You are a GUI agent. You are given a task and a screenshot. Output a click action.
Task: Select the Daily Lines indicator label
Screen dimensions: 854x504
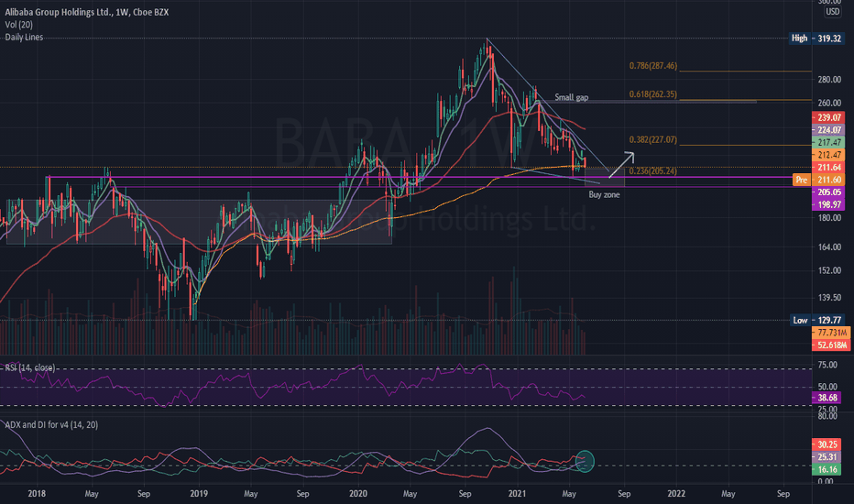[x=24, y=37]
